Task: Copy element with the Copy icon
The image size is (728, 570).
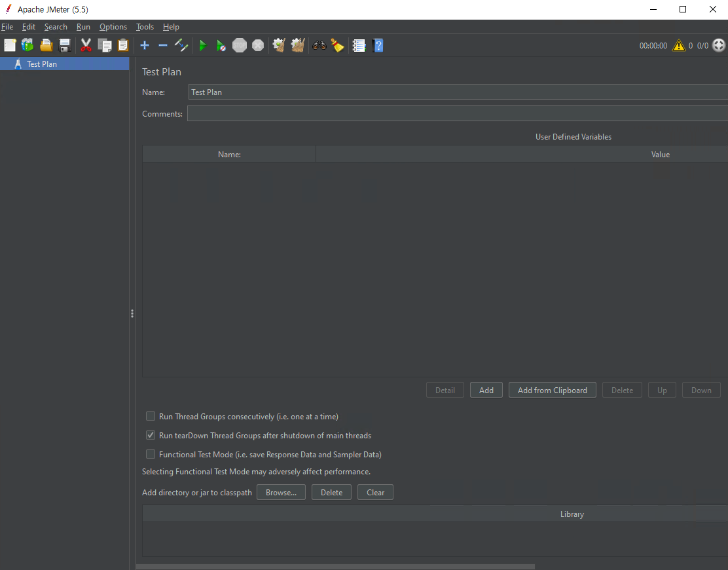Action: (x=105, y=45)
